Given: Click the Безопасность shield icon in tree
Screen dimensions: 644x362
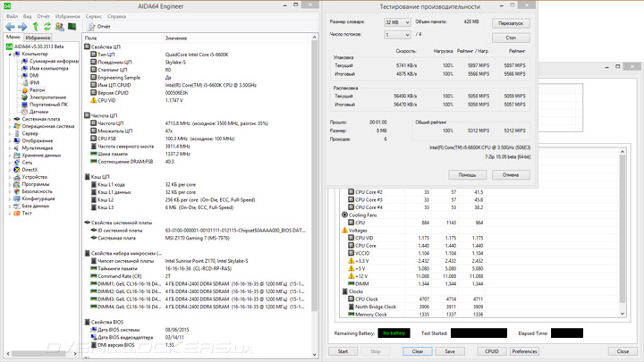Looking at the screenshot, I should click(17, 191).
